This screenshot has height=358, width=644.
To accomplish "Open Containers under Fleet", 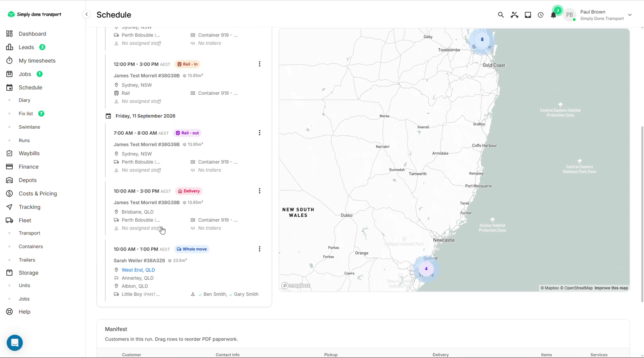I will 31,246.
